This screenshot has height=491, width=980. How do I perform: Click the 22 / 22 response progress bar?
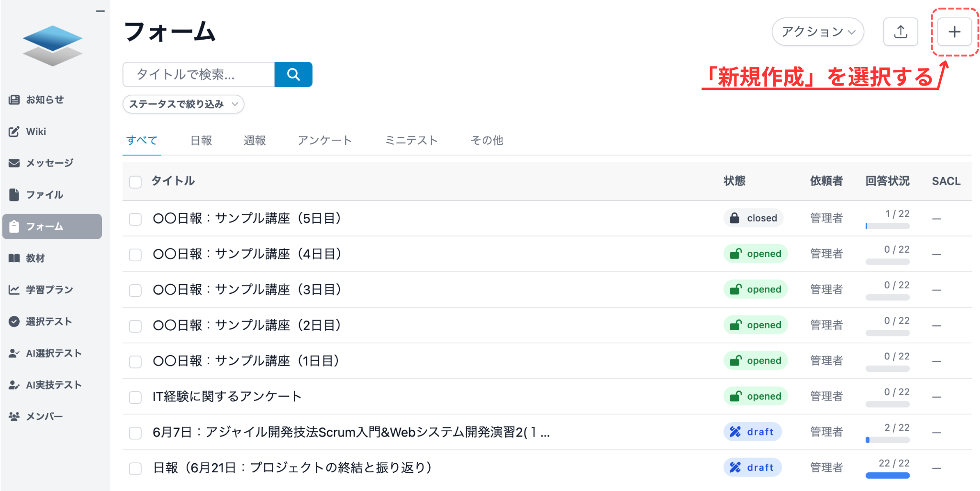[x=887, y=475]
